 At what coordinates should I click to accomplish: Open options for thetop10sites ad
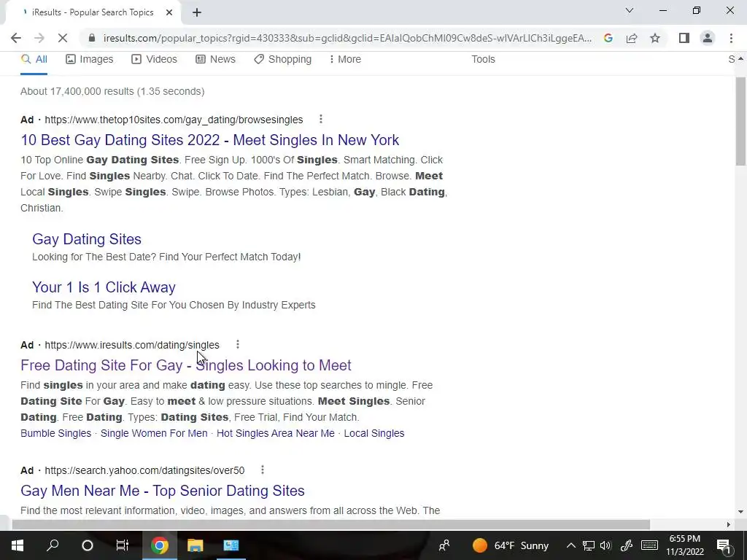tap(321, 119)
